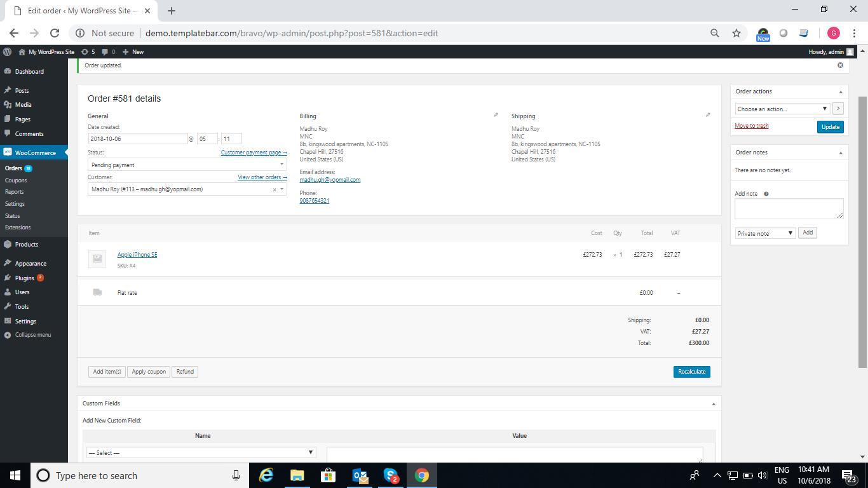This screenshot has height=488, width=868.
Task: Focus the custom field Value textarea
Action: point(515,454)
